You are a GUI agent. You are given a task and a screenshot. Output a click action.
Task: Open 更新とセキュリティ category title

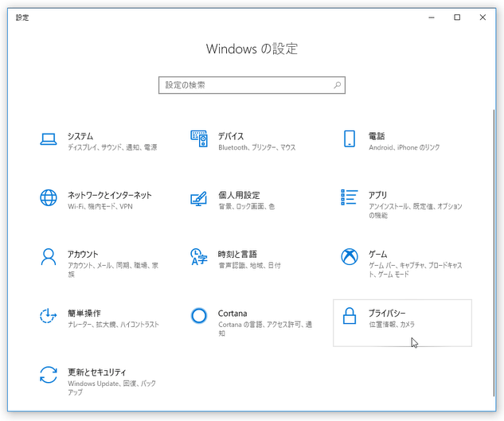97,372
